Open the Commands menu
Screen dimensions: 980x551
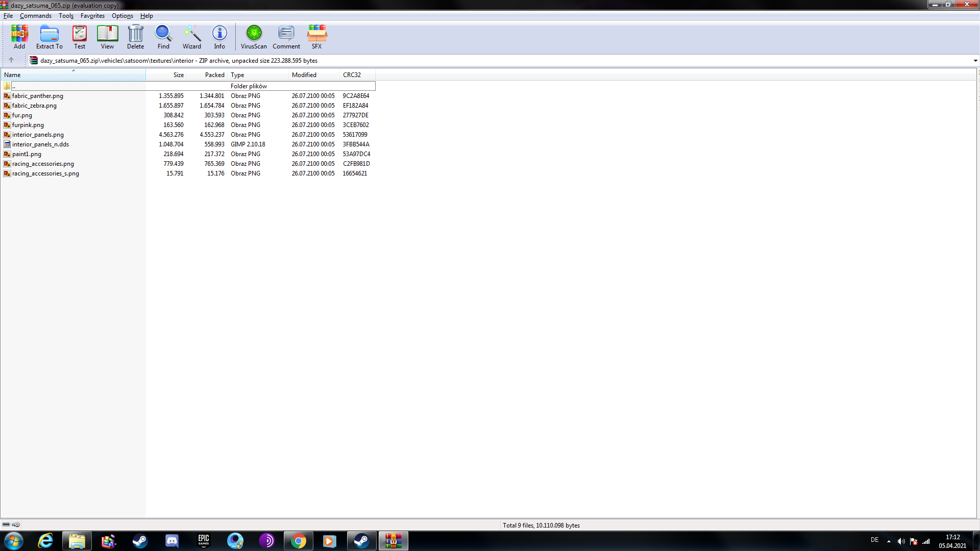click(36, 16)
